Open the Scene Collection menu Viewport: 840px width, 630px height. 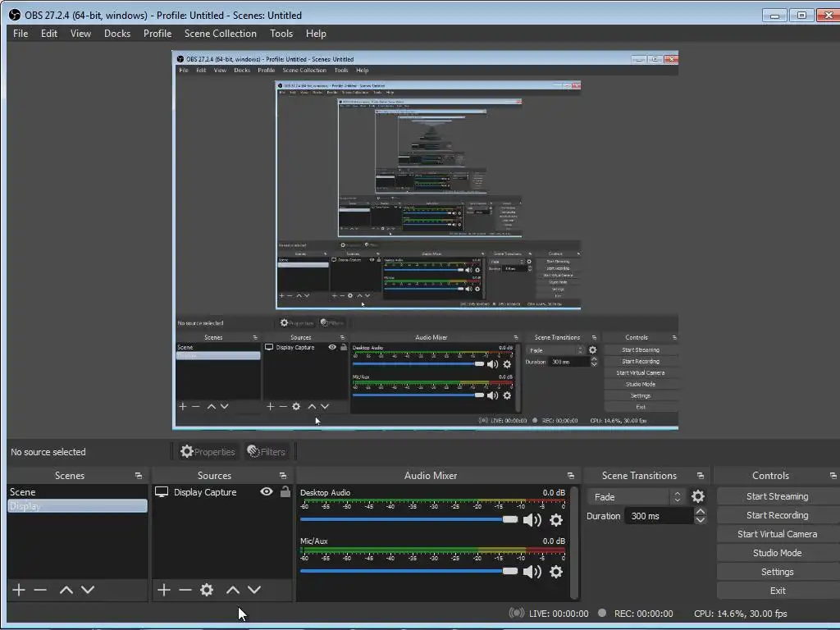(x=221, y=33)
